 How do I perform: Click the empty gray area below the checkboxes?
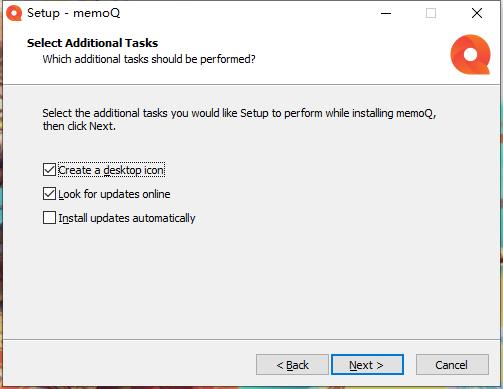click(x=252, y=283)
